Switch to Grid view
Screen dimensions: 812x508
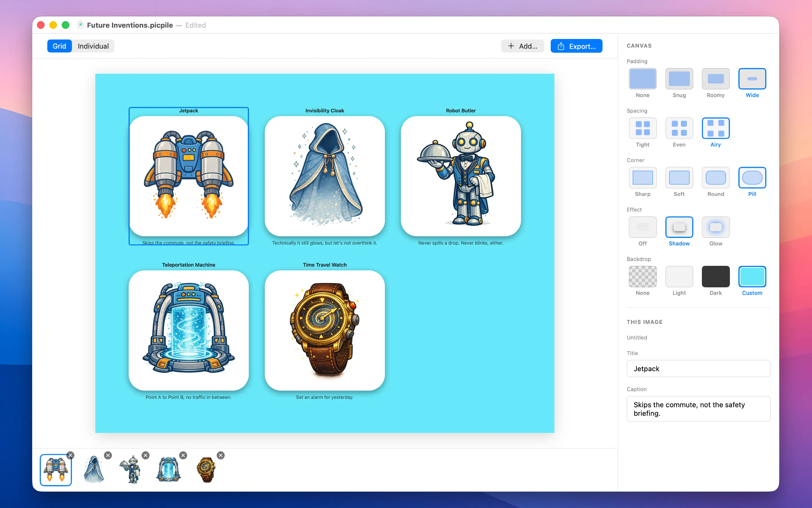point(59,46)
